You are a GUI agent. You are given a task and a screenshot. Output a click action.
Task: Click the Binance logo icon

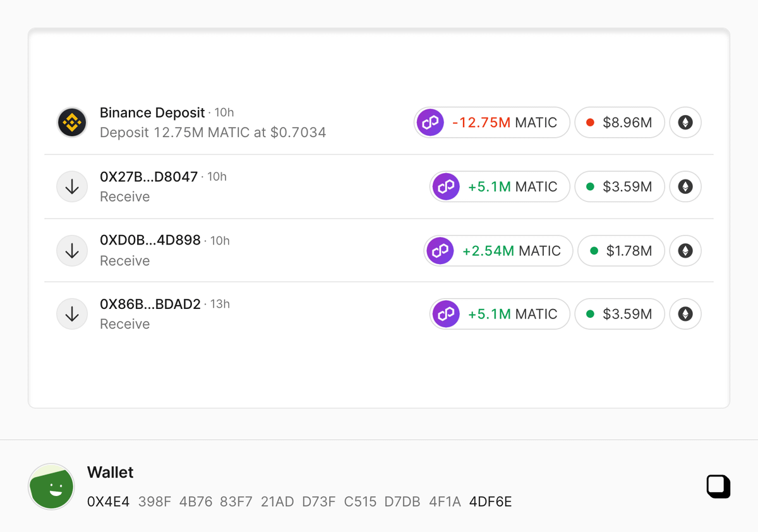[x=72, y=123]
